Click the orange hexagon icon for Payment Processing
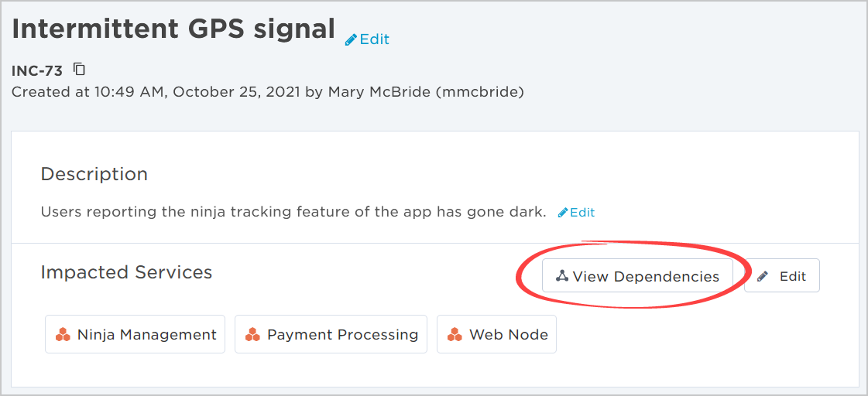 pos(252,335)
